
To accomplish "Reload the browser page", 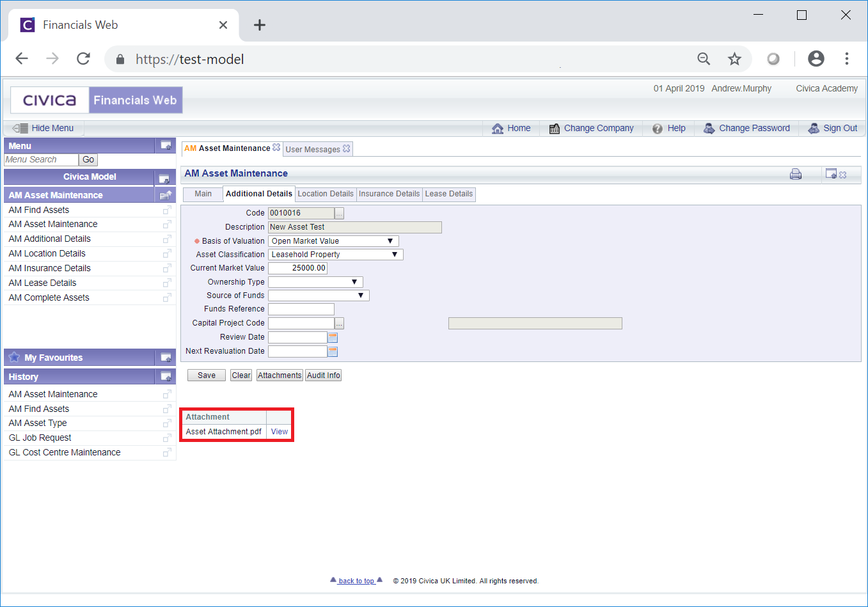I will pos(83,59).
